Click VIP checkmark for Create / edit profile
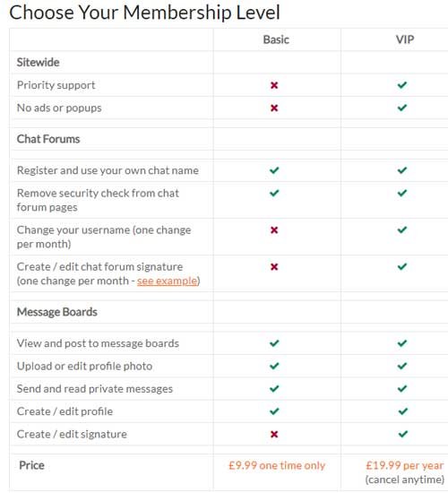448x493 pixels. click(x=402, y=411)
